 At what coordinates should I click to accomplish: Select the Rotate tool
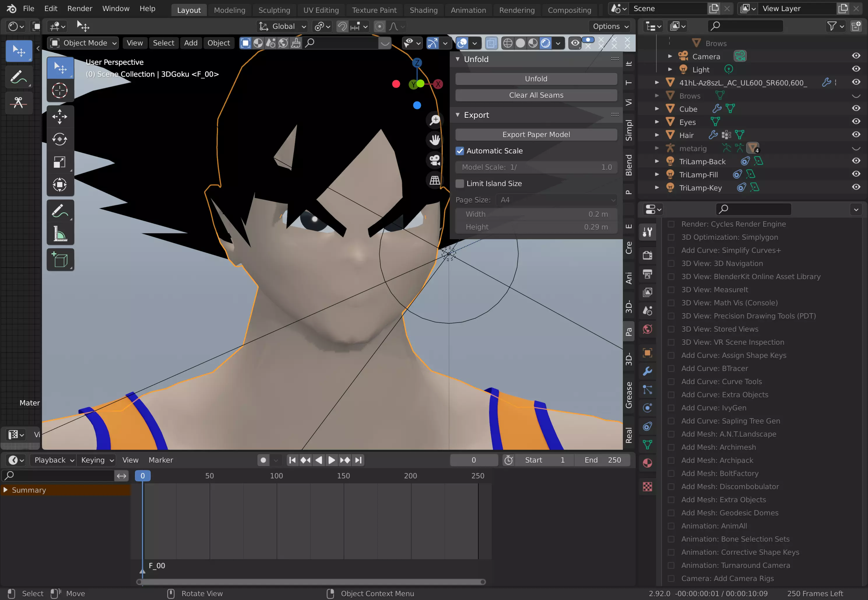pos(60,139)
